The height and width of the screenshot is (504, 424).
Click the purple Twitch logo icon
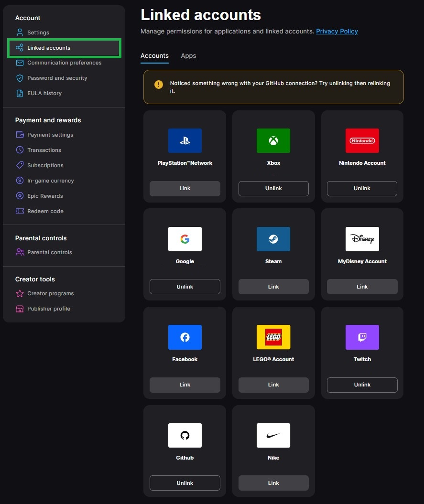coord(362,337)
